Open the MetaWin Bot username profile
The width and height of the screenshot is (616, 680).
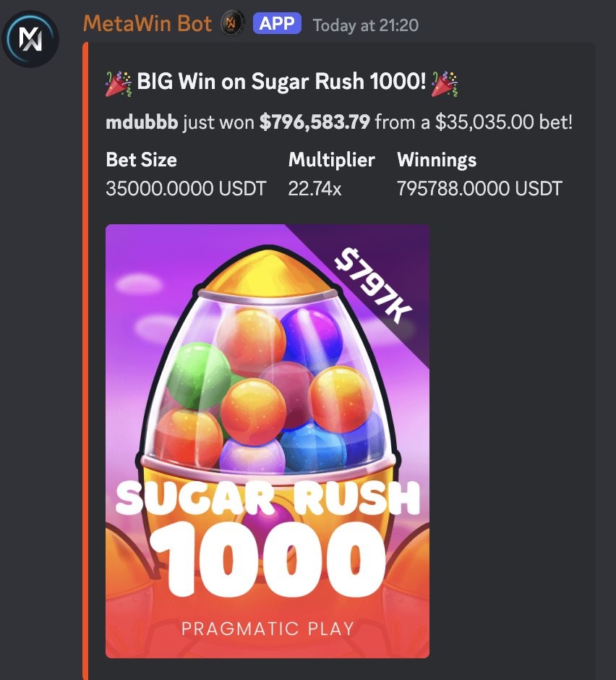[x=147, y=23]
